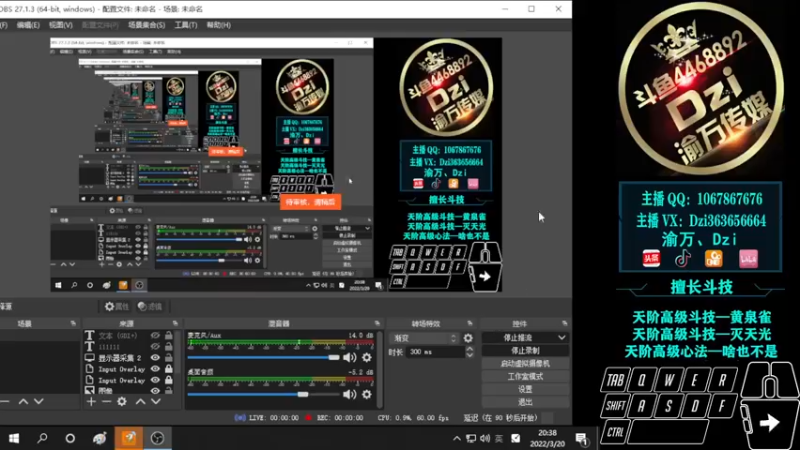Open 麦克风/Aux audio settings gear
The height and width of the screenshot is (450, 800).
coord(367,357)
